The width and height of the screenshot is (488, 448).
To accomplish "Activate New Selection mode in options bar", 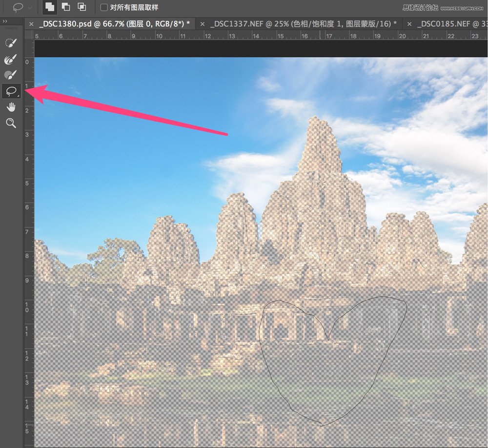I will click(x=49, y=8).
